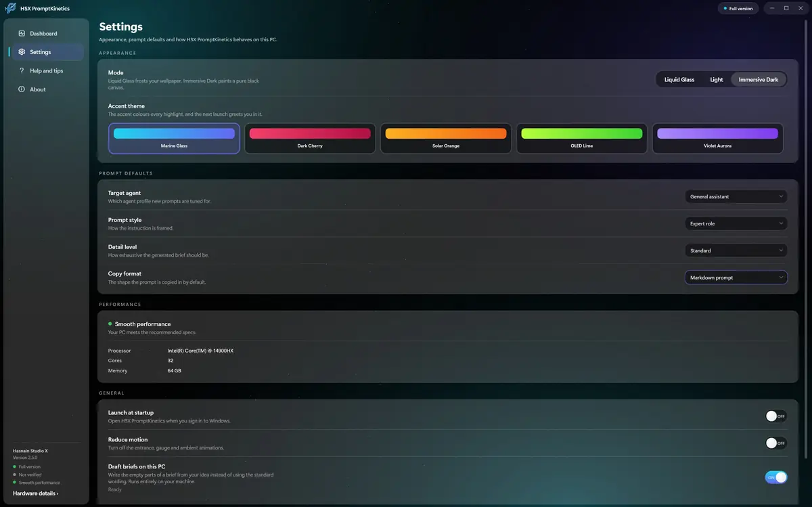This screenshot has height=507, width=812.
Task: Select the Settings sidebar item
Action: tap(47, 52)
